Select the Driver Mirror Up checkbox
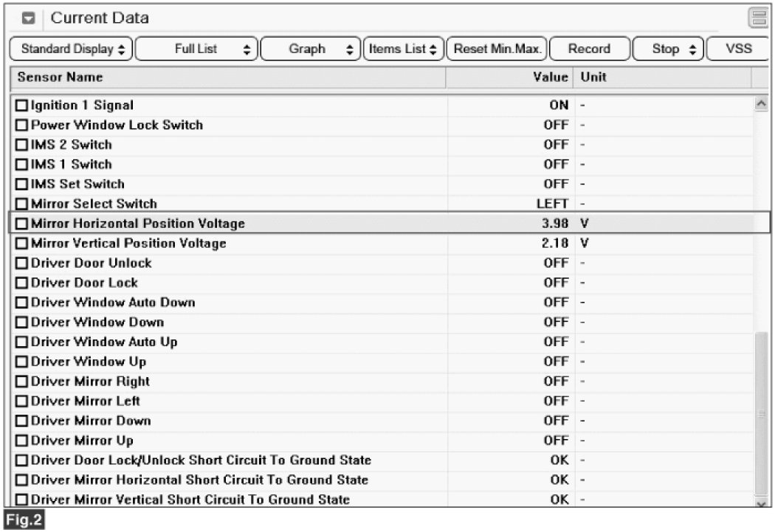 21,441
